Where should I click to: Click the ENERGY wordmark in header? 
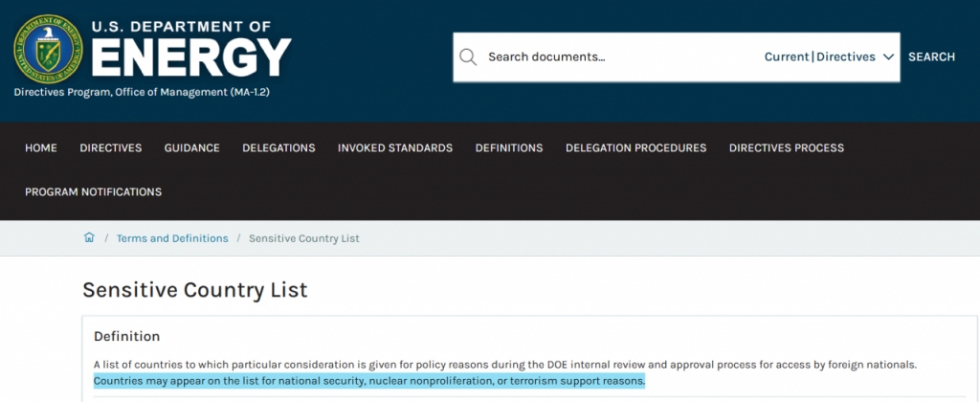click(x=191, y=57)
